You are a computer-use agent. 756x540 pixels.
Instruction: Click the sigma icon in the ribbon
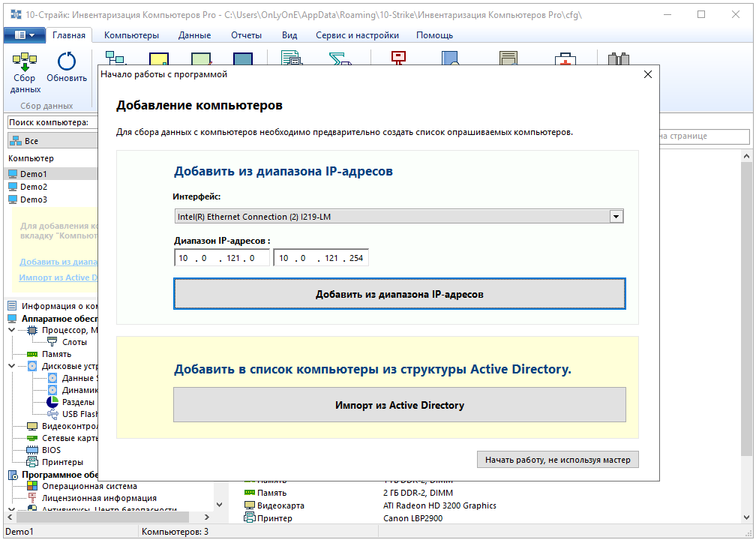tap(340, 58)
